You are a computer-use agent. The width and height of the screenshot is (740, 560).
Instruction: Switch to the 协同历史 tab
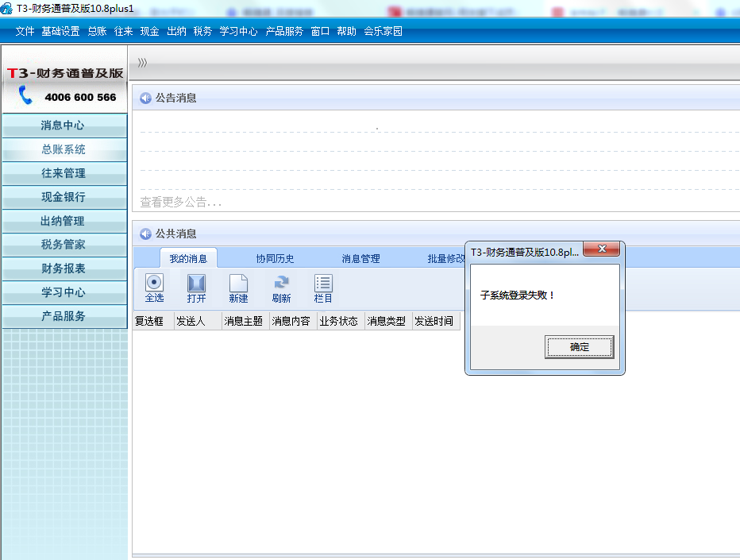pos(275,259)
